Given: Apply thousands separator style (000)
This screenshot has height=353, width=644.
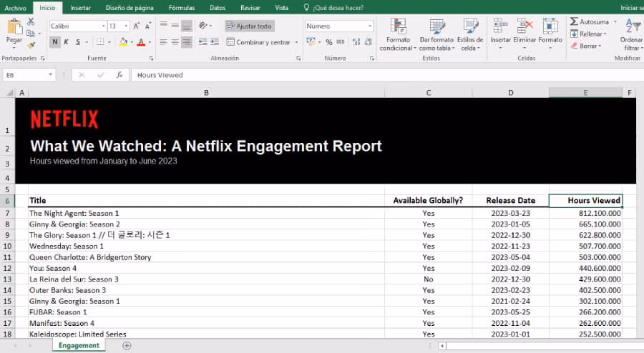Looking at the screenshot, I should (341, 42).
